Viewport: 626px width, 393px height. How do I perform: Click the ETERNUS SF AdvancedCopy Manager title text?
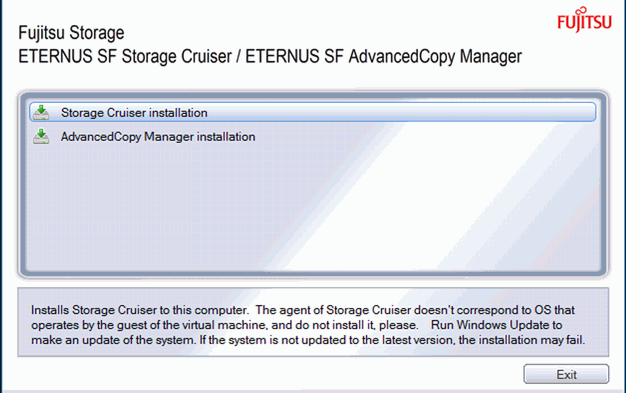pyautogui.click(x=383, y=56)
